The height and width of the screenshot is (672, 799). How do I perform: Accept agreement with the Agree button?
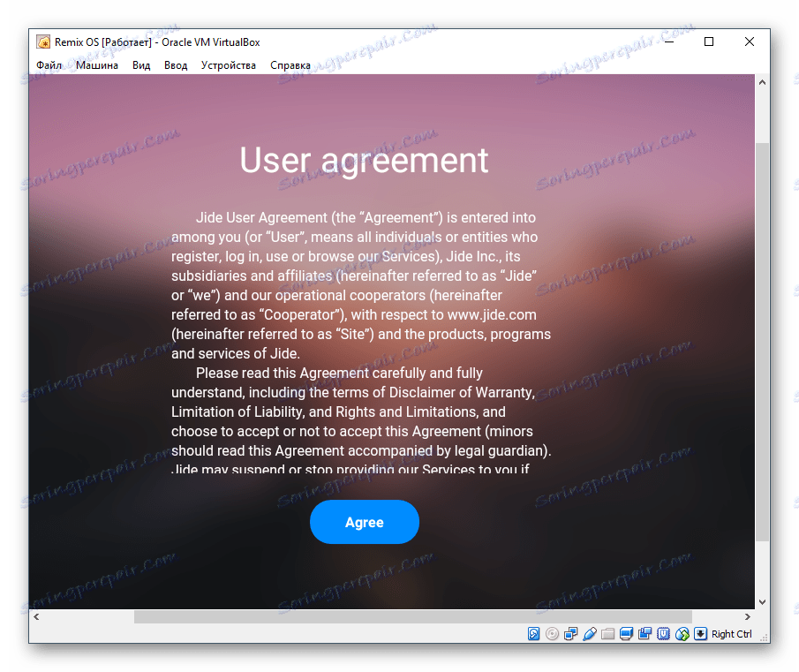[x=365, y=522]
